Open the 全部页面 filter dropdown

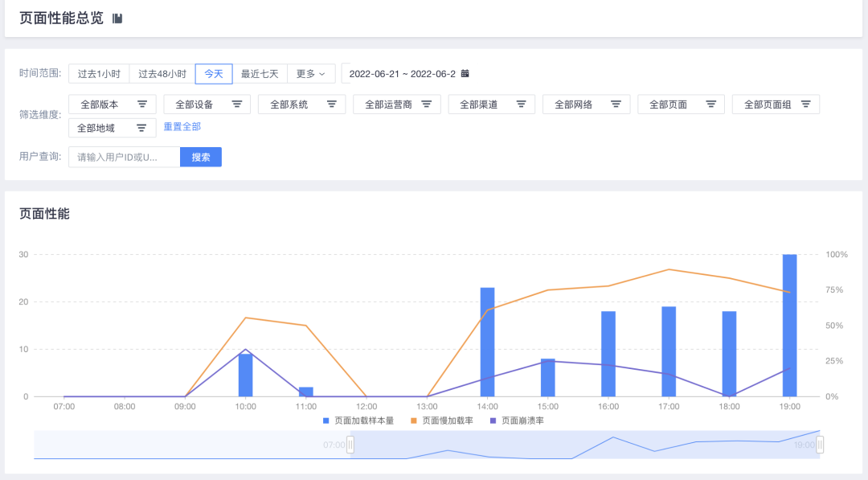[681, 105]
